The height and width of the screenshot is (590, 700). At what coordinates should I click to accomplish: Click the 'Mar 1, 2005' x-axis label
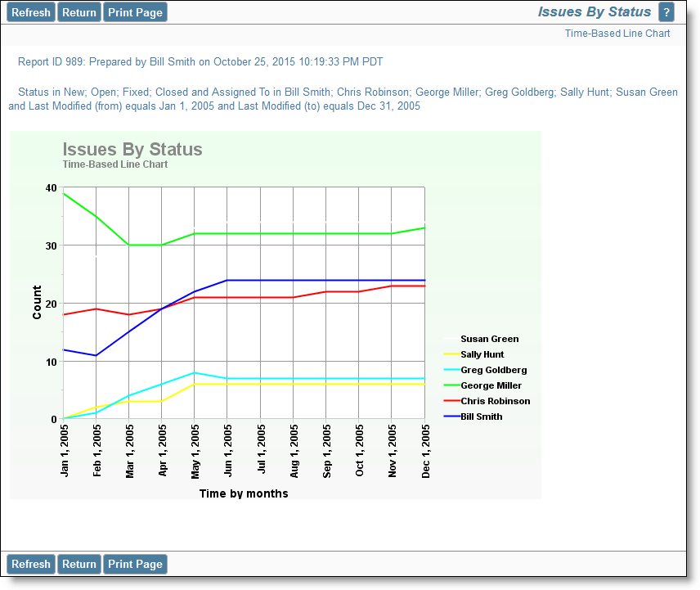(x=129, y=451)
